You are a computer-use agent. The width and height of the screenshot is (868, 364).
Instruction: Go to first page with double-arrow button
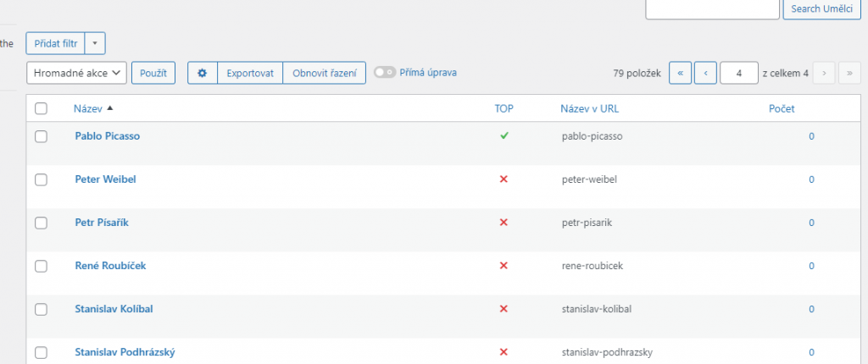[x=680, y=73]
